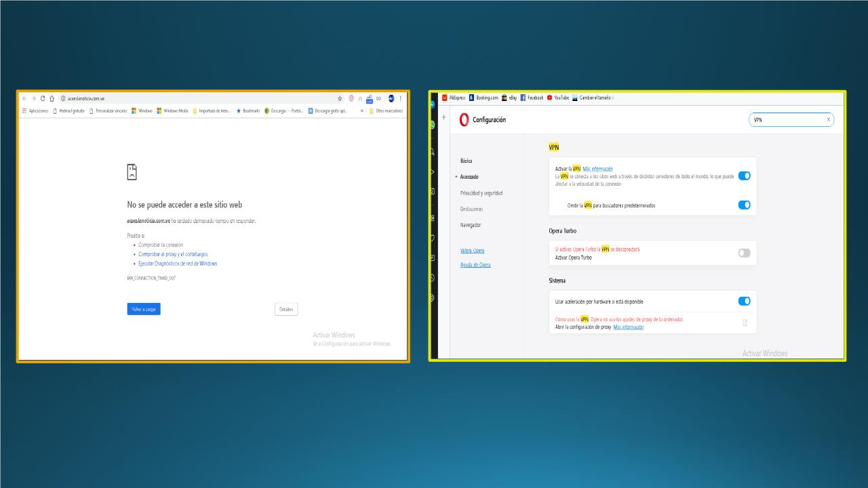Select Destacamos settings section
Viewport: 868px width, 488px height.
[x=472, y=209]
